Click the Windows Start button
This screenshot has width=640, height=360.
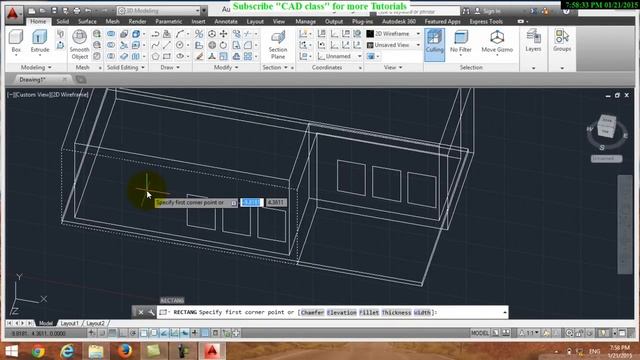[x=11, y=351]
